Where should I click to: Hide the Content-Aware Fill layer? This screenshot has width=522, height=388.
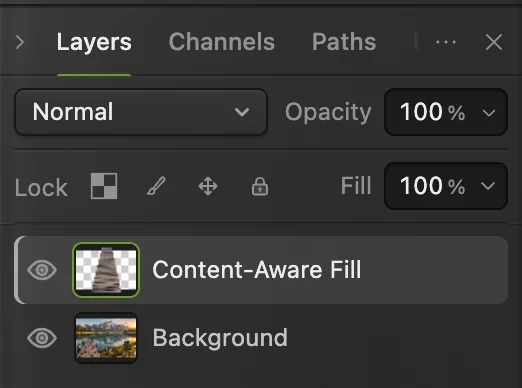pos(42,270)
